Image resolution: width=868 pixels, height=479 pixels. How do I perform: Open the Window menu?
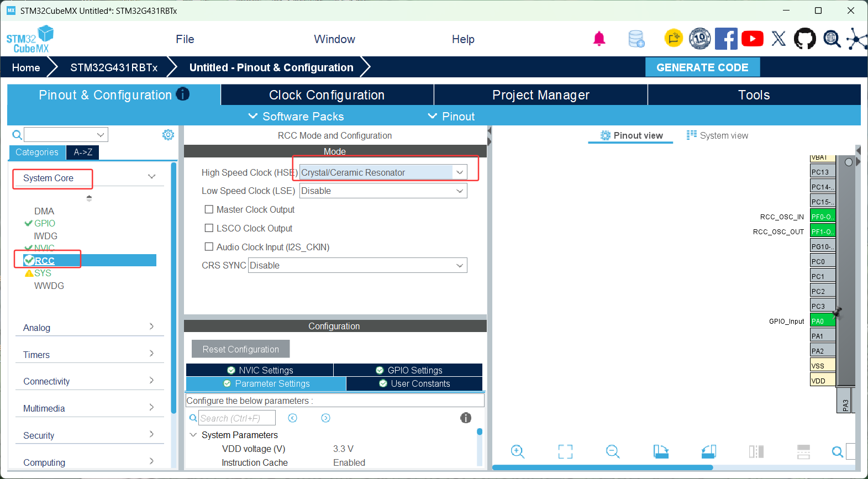(335, 39)
